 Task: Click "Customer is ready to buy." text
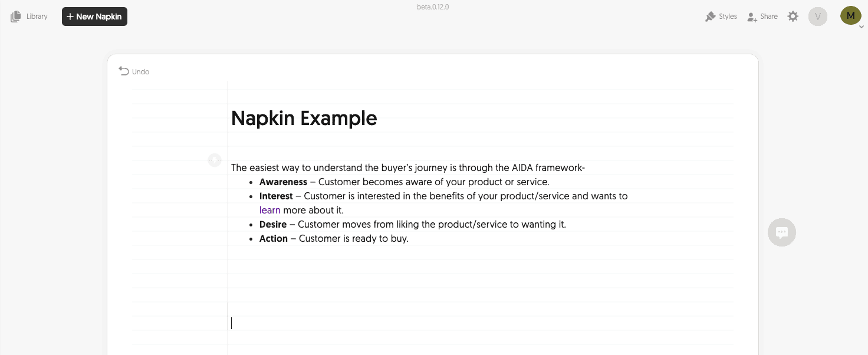[354, 238]
